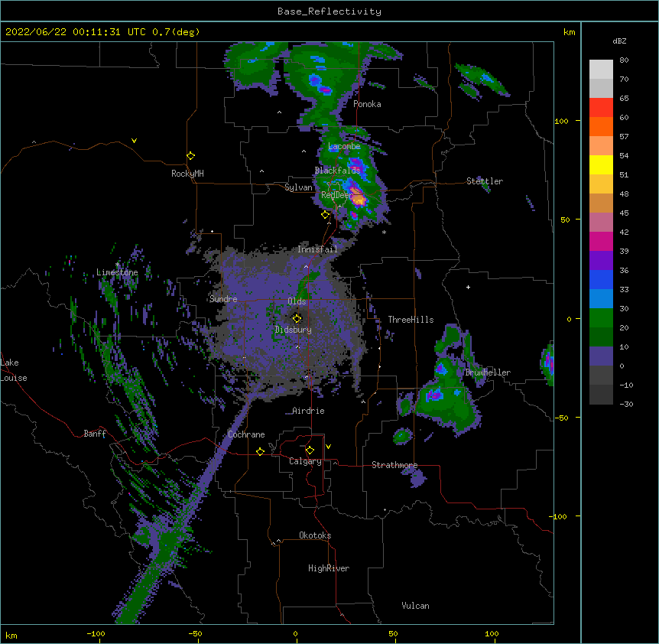This screenshot has width=659, height=644.
Task: Click the Strathmore label
Action: pyautogui.click(x=394, y=465)
